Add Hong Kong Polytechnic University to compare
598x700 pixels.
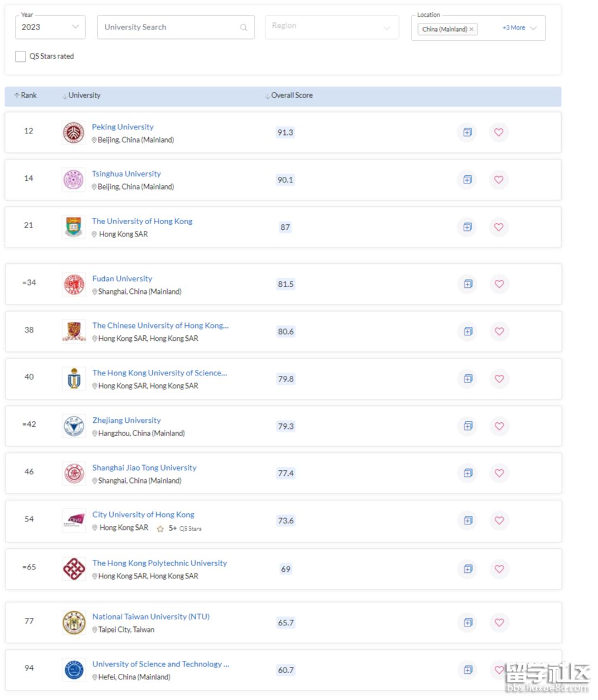pos(468,569)
